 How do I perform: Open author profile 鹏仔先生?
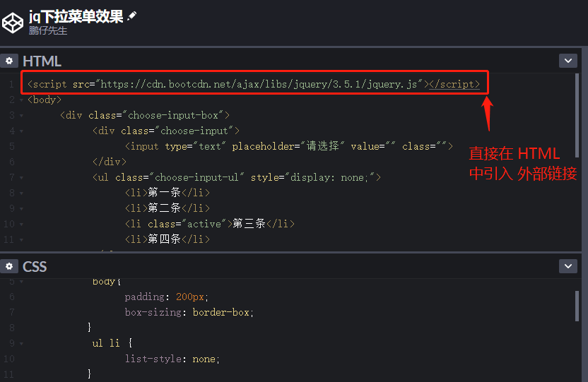coord(48,30)
